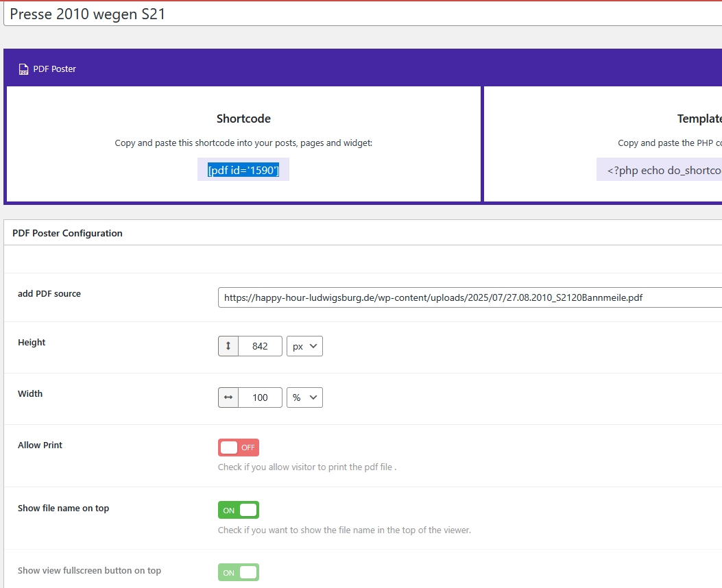722x588 pixels.
Task: Click the Show view fullscreen button label
Action: point(89,570)
